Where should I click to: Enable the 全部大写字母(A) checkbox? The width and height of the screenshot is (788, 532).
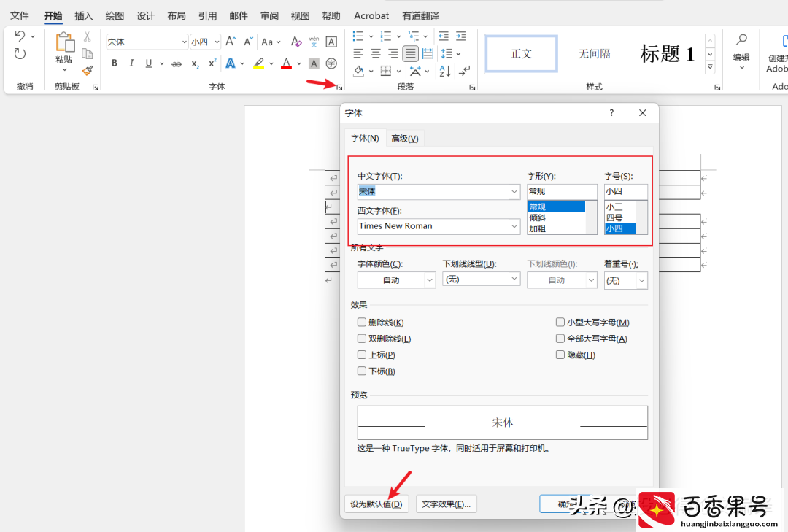coord(560,339)
